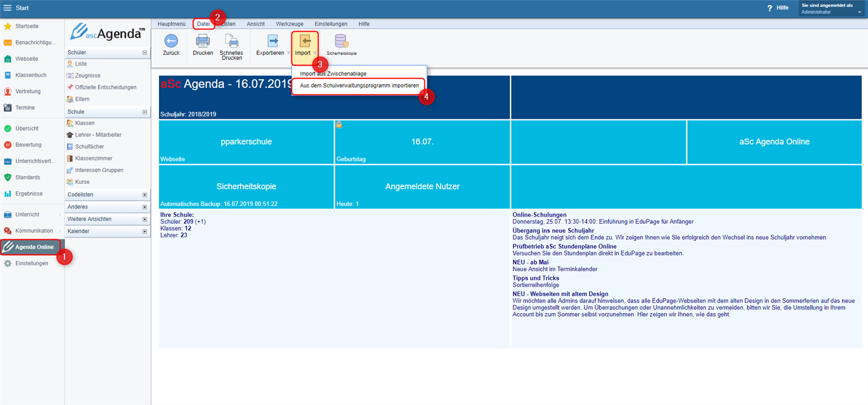The image size is (868, 405).
Task: Click the Sicherheitskopie backup tile
Action: pos(246,187)
